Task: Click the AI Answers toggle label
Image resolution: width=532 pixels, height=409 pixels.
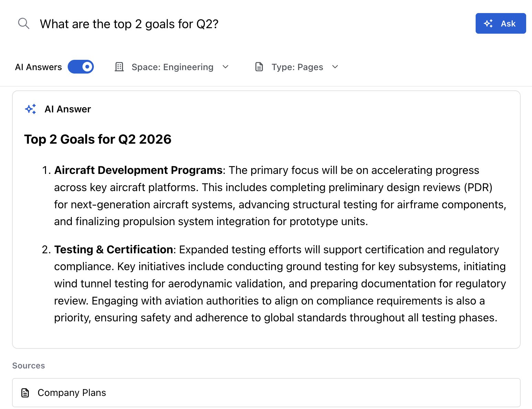Action: pyautogui.click(x=38, y=67)
